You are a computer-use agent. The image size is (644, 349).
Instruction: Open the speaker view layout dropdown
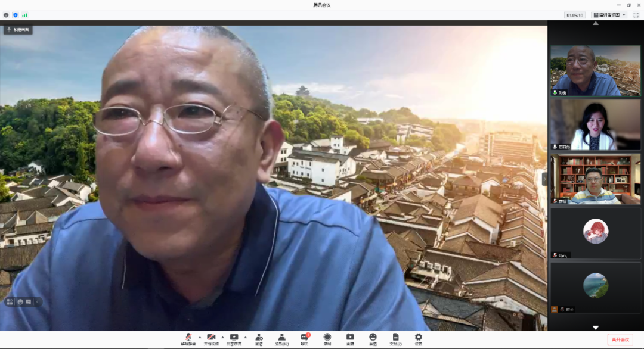tap(609, 15)
